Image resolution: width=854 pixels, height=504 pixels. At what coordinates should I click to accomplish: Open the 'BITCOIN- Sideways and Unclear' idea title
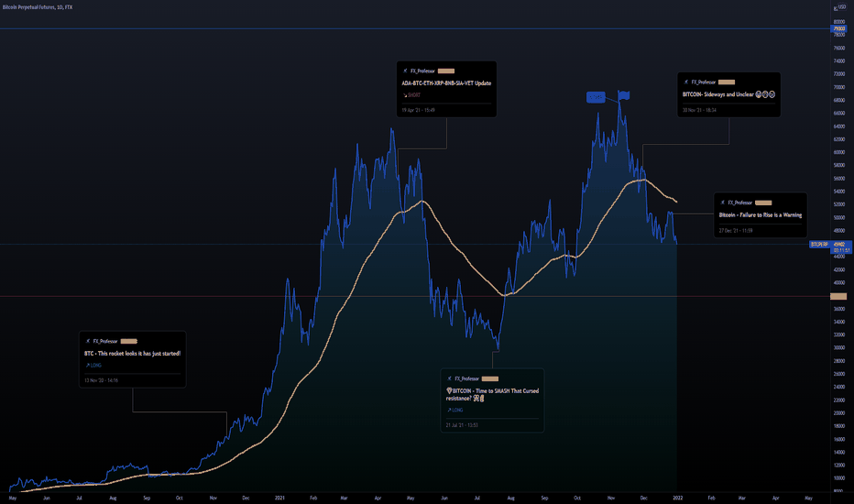728,94
